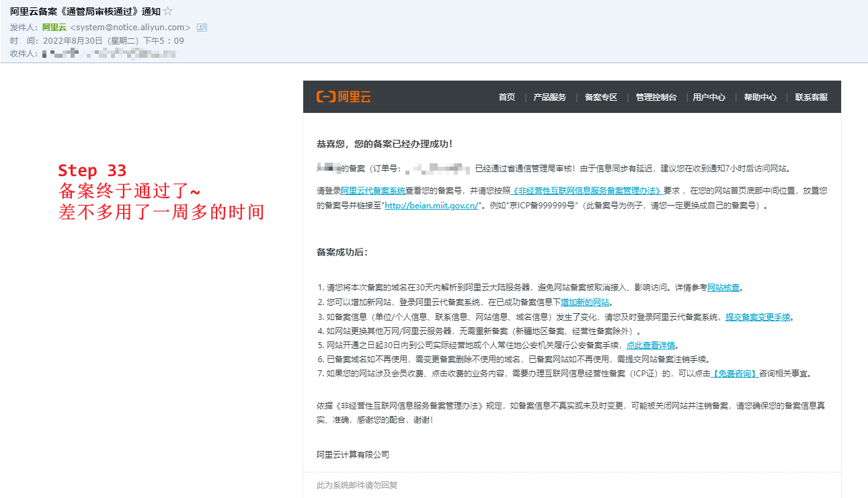Screen dimensions: 868x498
Task: Star this email with the star icon
Action: [168, 11]
